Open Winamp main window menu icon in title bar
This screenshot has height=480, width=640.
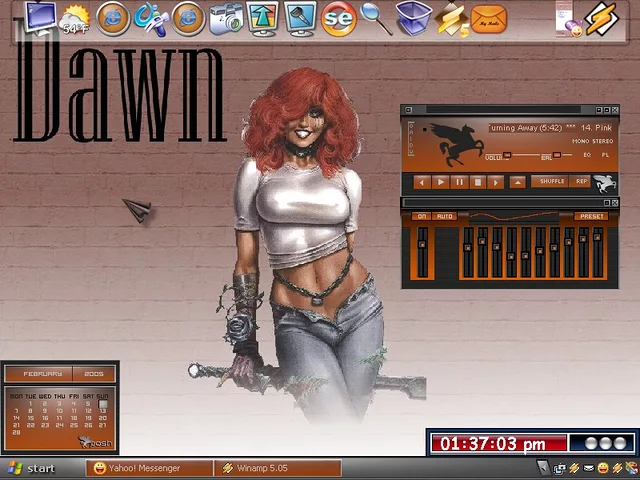[409, 110]
